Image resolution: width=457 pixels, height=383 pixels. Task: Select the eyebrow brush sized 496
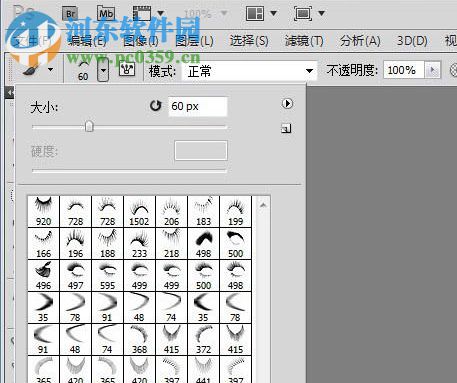(x=43, y=276)
